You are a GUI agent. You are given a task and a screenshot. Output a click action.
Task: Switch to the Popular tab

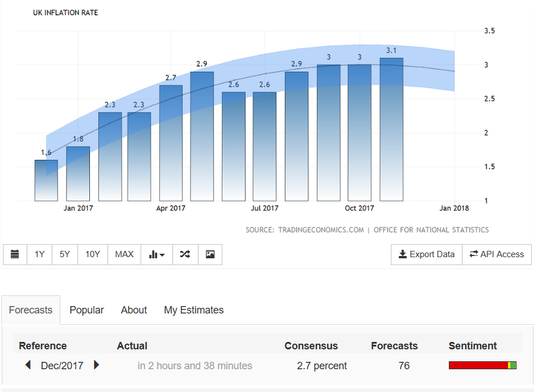(86, 310)
